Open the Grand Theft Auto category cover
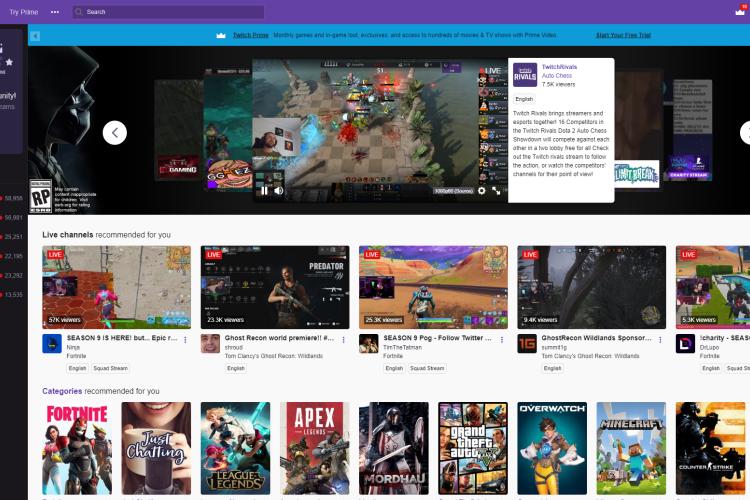 [473, 448]
